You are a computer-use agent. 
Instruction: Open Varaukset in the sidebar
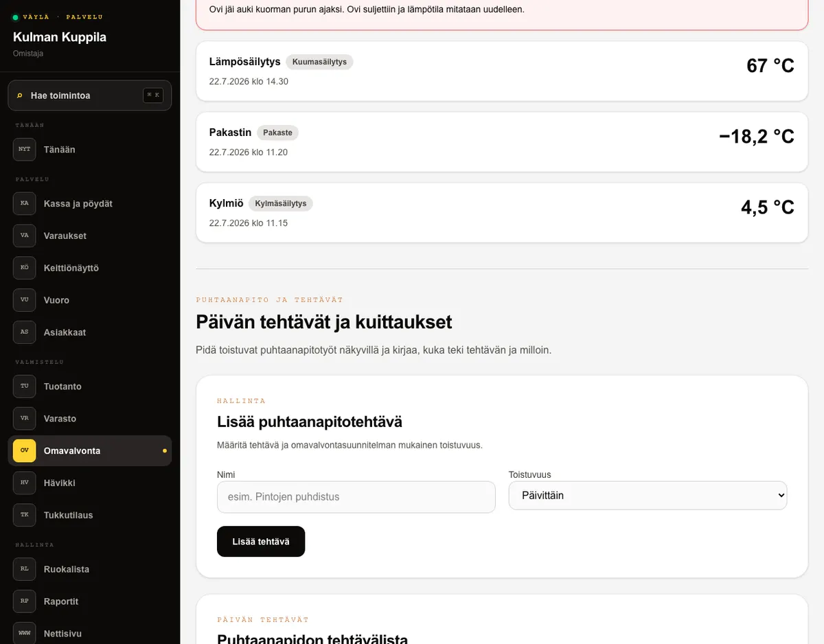pyautogui.click(x=90, y=235)
